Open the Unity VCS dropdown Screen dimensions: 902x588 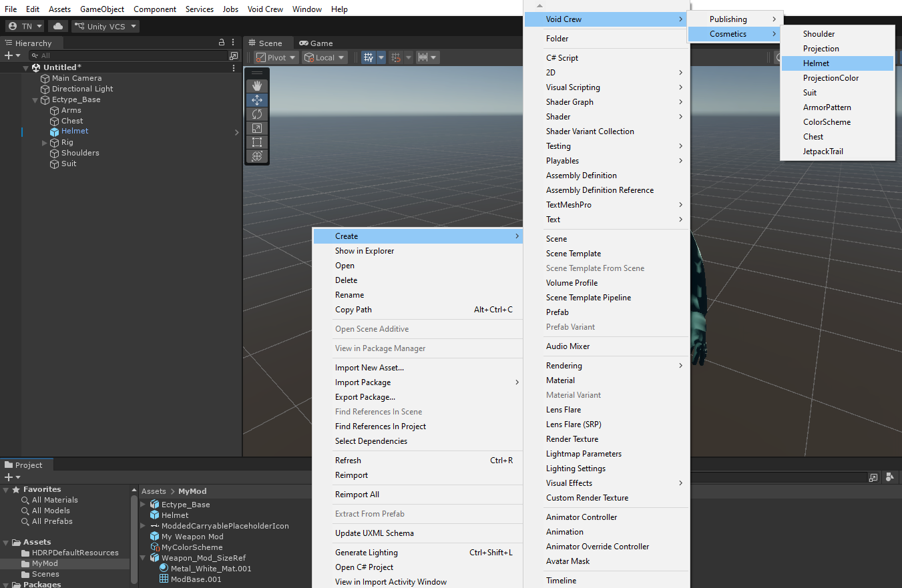[105, 26]
